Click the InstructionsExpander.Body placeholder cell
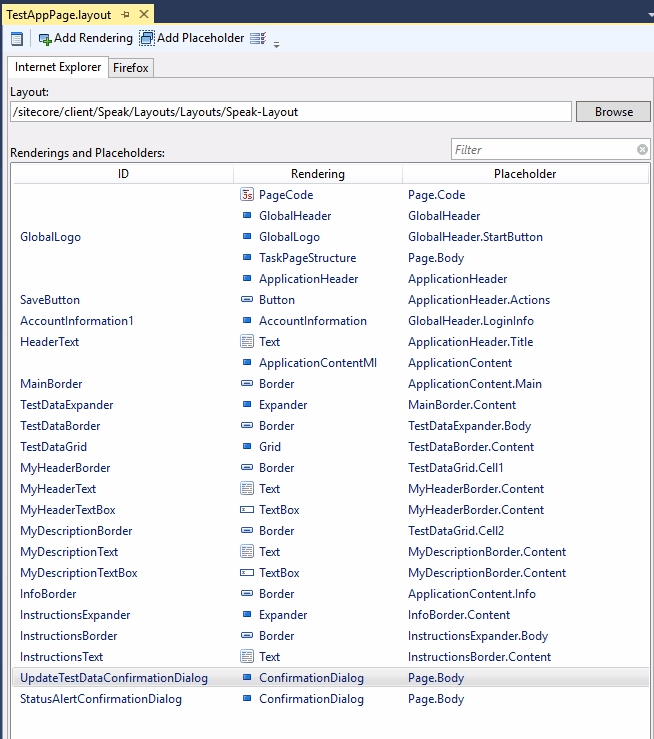 pos(478,636)
